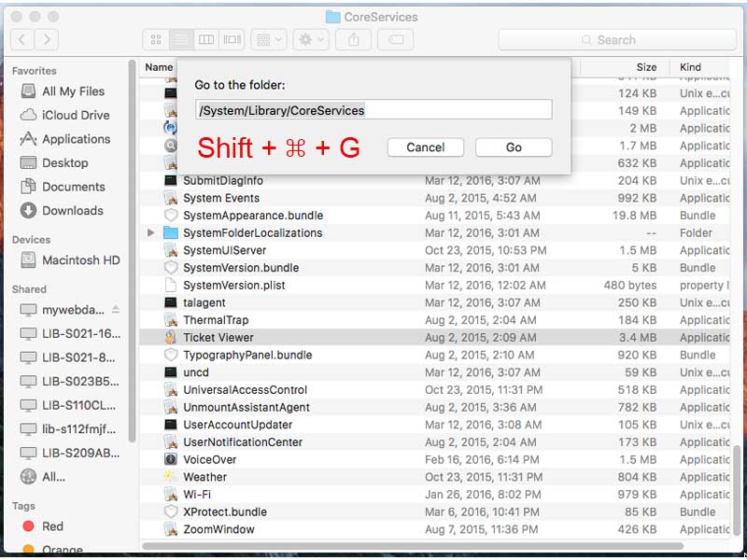Select the UserNotificationCenter app icon

[x=171, y=441]
